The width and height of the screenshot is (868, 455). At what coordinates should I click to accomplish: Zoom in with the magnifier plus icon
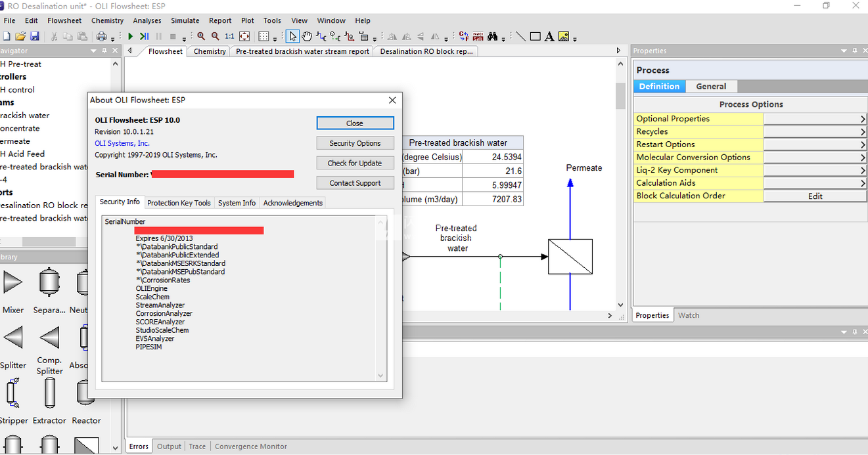[x=201, y=37]
